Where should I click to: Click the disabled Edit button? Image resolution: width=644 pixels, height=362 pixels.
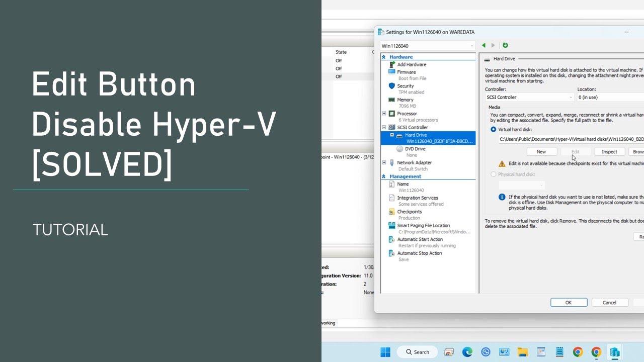[x=575, y=151]
